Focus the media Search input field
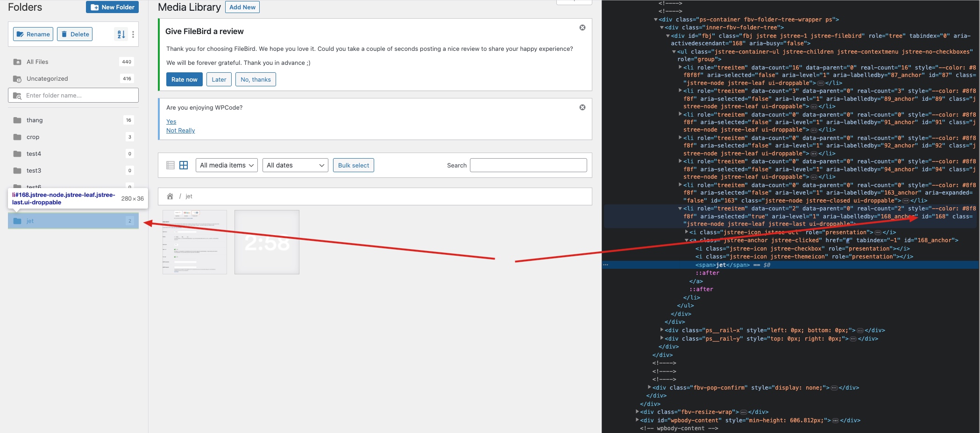 (x=528, y=165)
